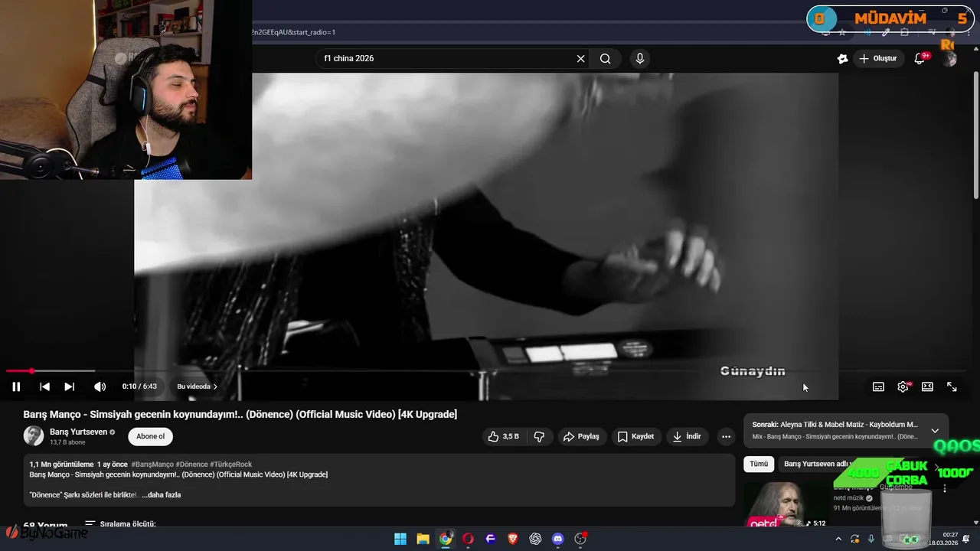Open Barış Yurtseven channel avatar
Image resolution: width=980 pixels, height=551 pixels.
[34, 436]
